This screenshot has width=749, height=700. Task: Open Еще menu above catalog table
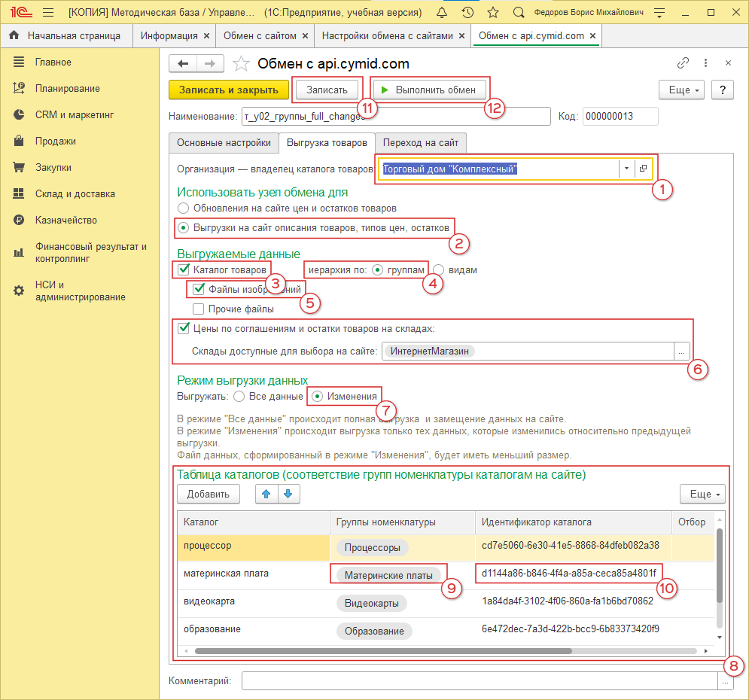pyautogui.click(x=704, y=494)
